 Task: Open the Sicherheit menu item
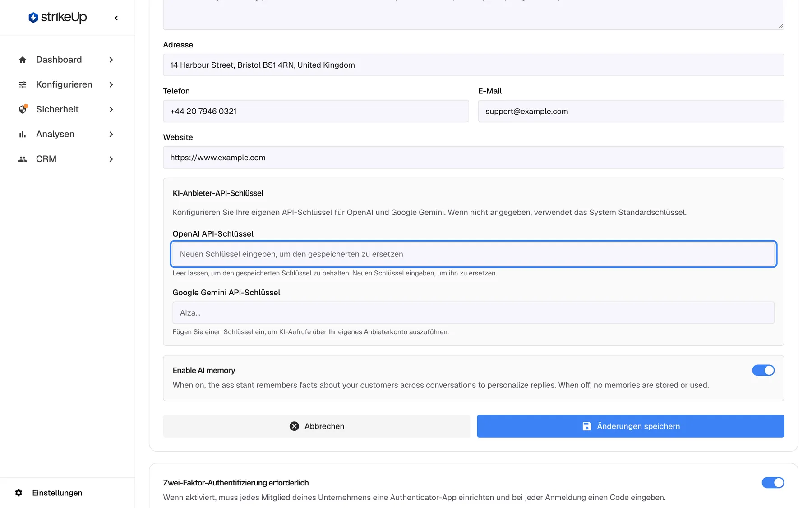click(66, 109)
